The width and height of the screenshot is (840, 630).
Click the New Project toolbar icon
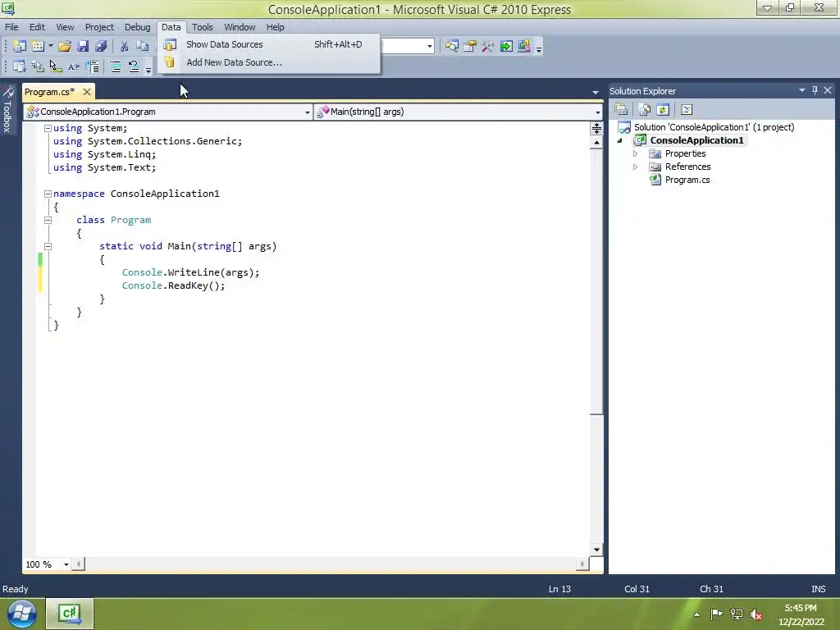[x=20, y=47]
